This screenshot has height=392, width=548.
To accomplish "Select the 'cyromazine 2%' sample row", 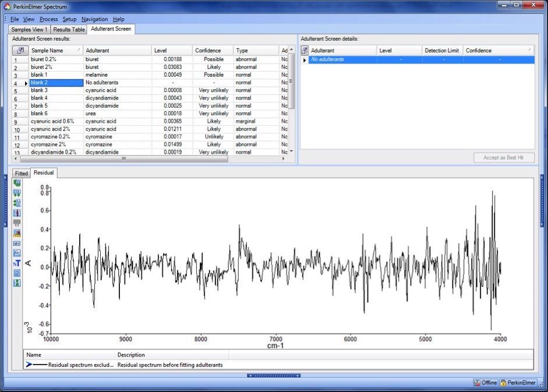I will 150,144.
